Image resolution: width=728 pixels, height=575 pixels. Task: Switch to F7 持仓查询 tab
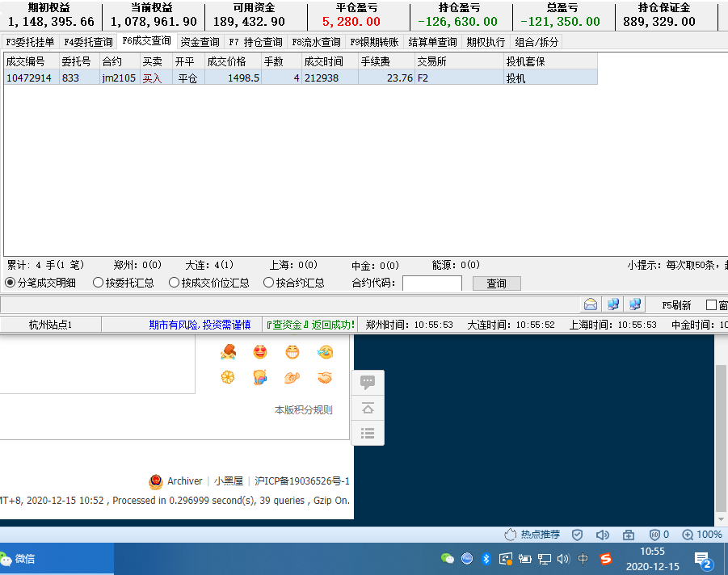tap(255, 42)
